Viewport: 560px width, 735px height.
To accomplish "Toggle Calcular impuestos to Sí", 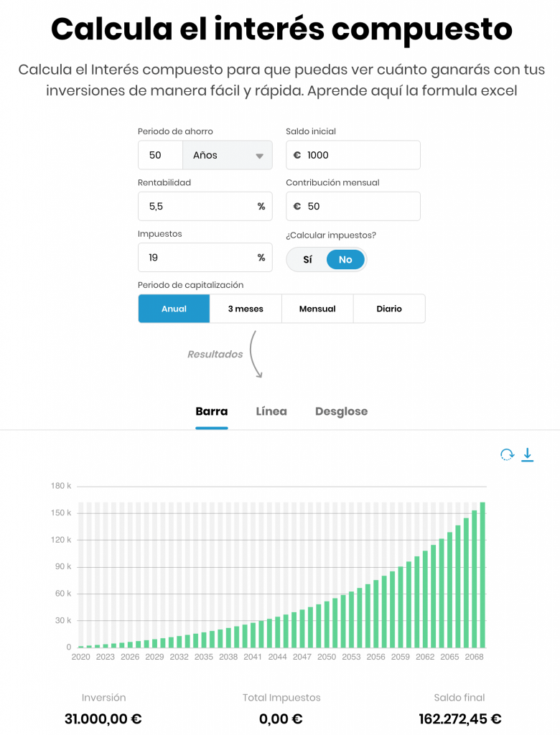I will click(x=308, y=260).
